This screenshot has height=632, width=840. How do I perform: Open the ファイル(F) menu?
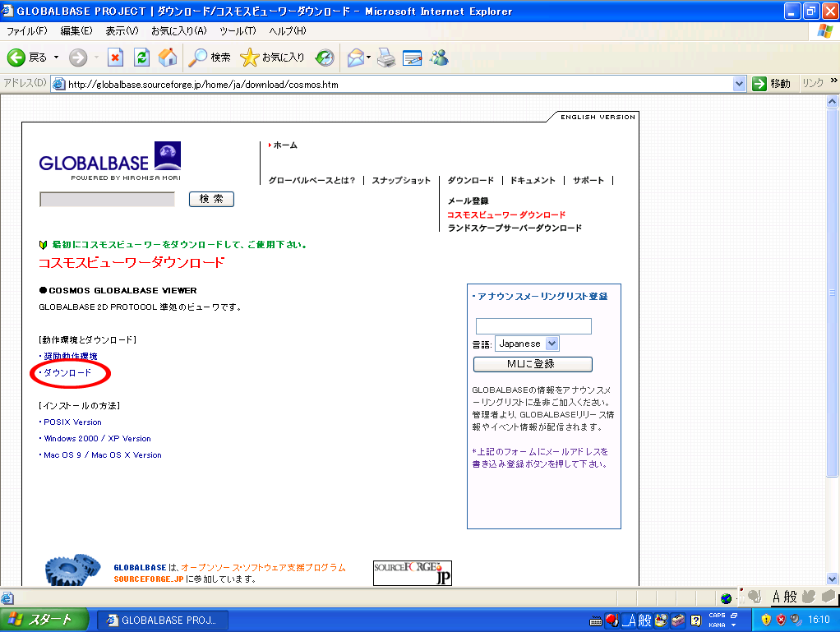tap(27, 31)
